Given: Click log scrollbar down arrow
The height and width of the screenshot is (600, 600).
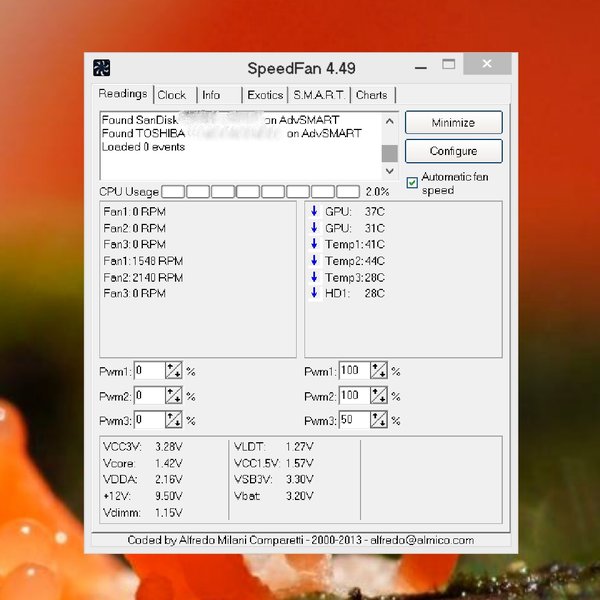Looking at the screenshot, I should [390, 171].
